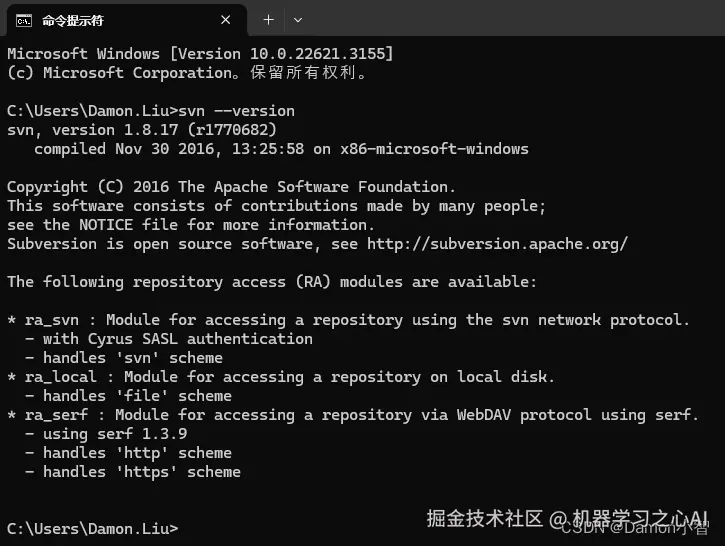The height and width of the screenshot is (546, 725).
Task: Click the 'ra_serf' module line
Action: tap(352, 415)
